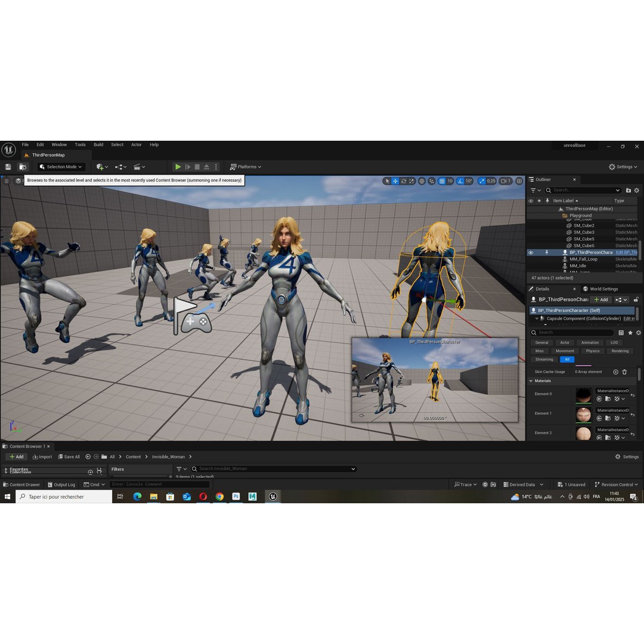Screen dimensions: 644x644
Task: Click the Details settings gear icon
Action: pos(638,333)
